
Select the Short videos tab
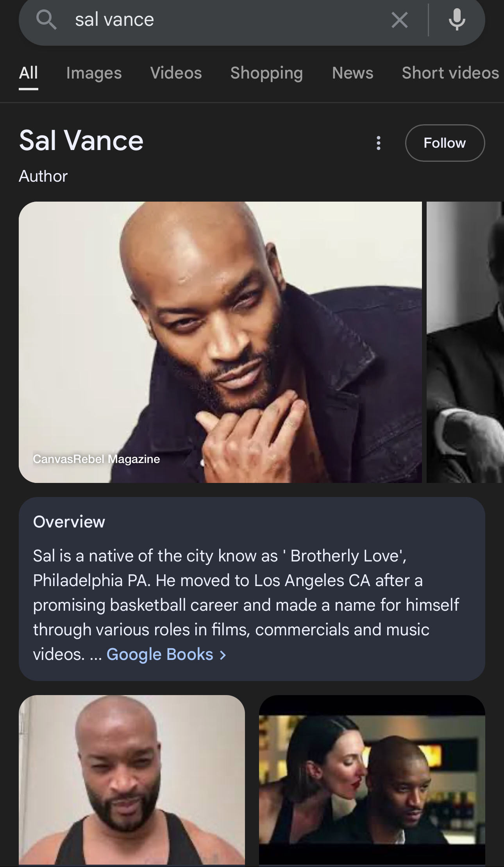pyautogui.click(x=450, y=73)
